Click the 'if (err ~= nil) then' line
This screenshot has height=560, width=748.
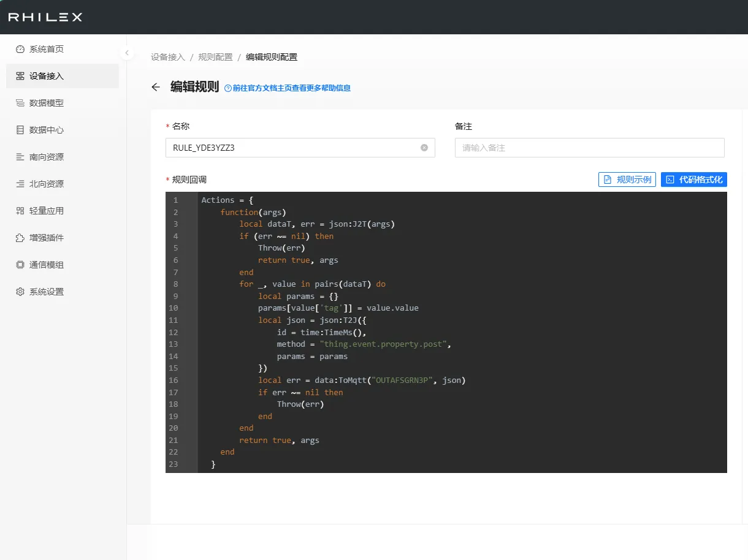click(x=286, y=236)
